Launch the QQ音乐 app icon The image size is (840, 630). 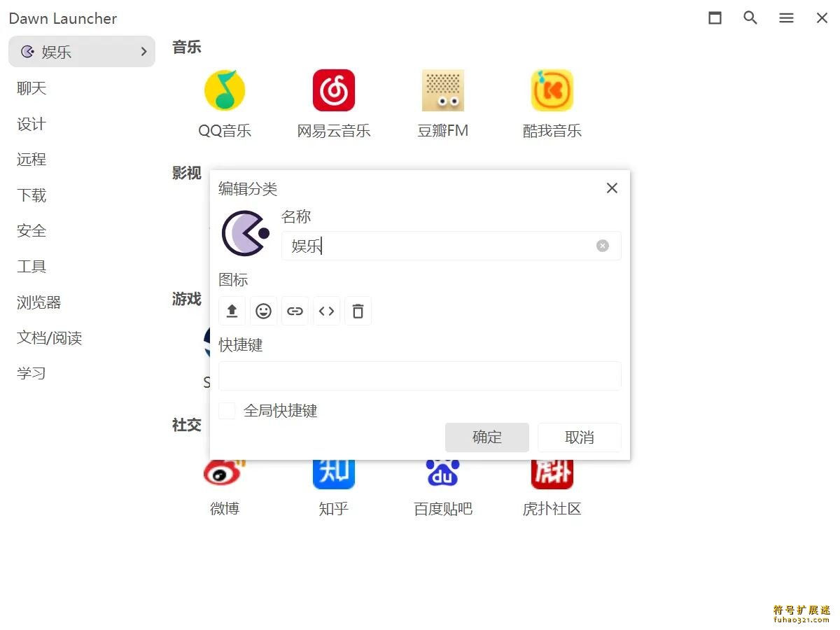225,90
